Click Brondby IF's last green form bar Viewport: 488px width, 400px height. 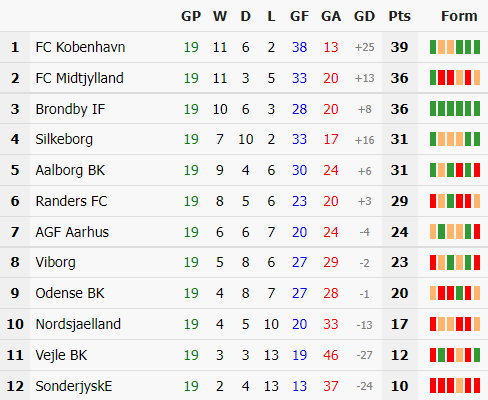(x=477, y=109)
